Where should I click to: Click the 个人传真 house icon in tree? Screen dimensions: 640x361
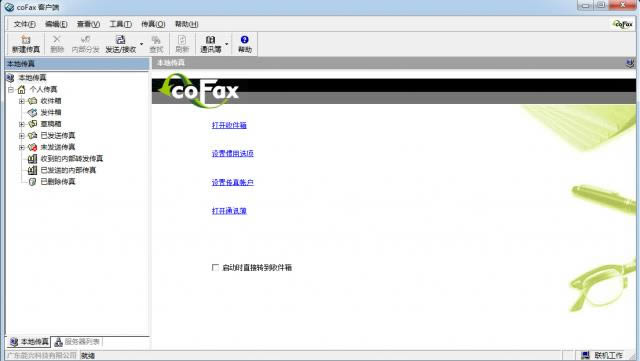click(22, 89)
